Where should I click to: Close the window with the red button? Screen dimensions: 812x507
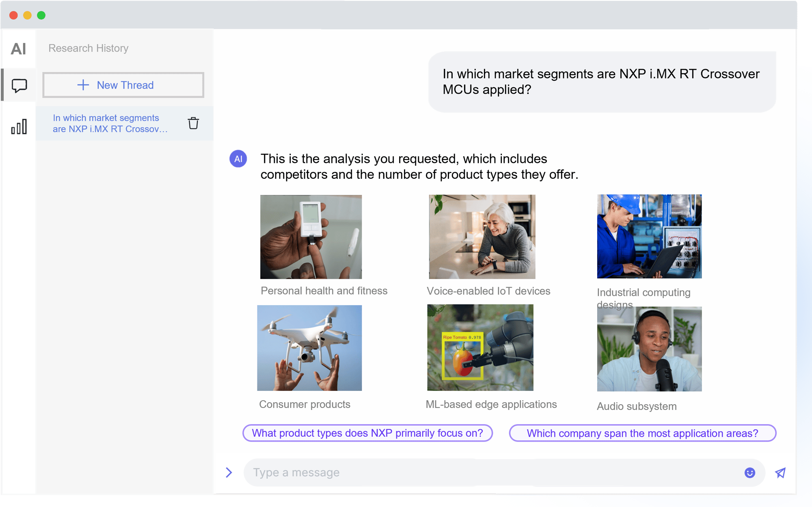pos(13,15)
